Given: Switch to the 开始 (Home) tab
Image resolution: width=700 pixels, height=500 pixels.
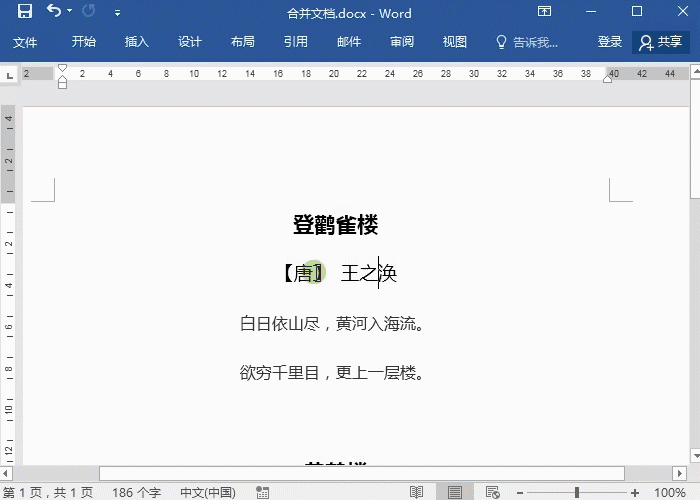Looking at the screenshot, I should tap(83, 42).
